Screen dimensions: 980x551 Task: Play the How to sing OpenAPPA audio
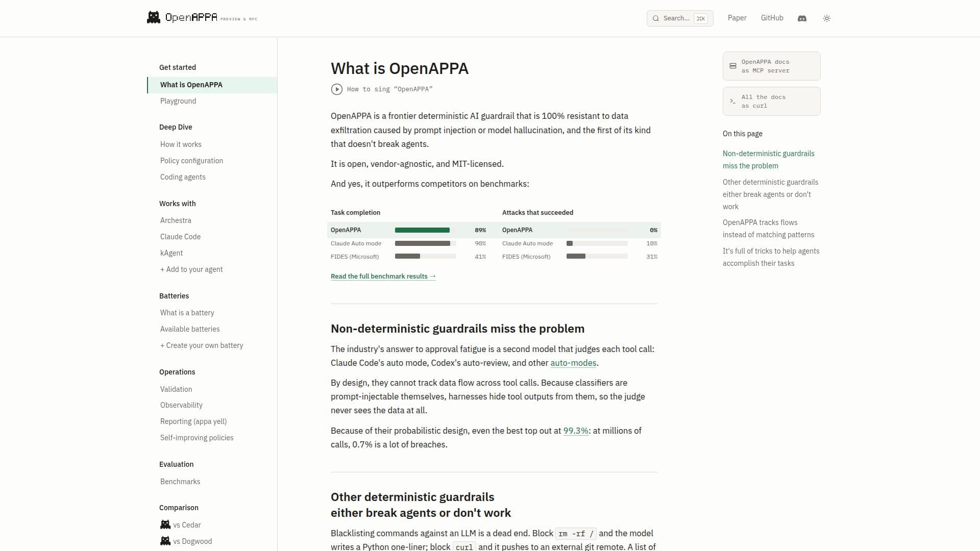337,89
